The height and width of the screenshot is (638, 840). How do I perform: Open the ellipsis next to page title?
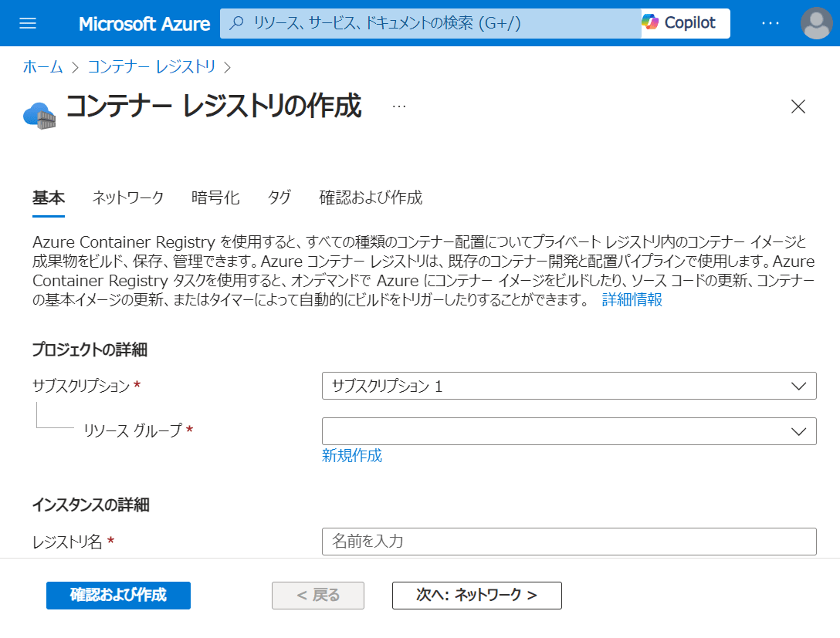399,106
